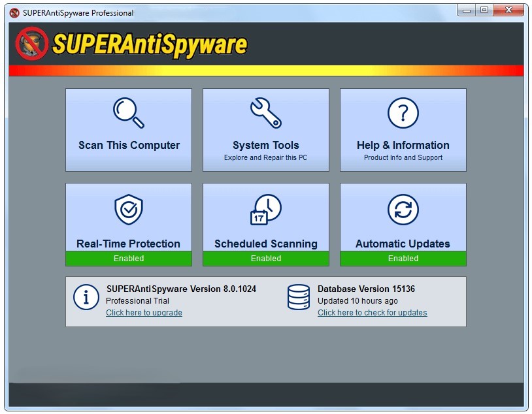Click the SUPERAntiSpyware logo in header
This screenshot has width=532, height=414.
31,44
